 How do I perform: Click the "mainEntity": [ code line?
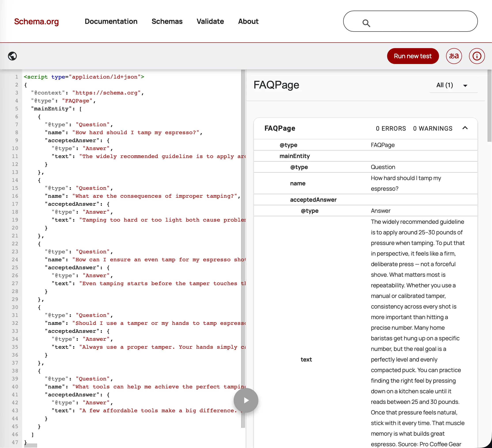point(56,109)
